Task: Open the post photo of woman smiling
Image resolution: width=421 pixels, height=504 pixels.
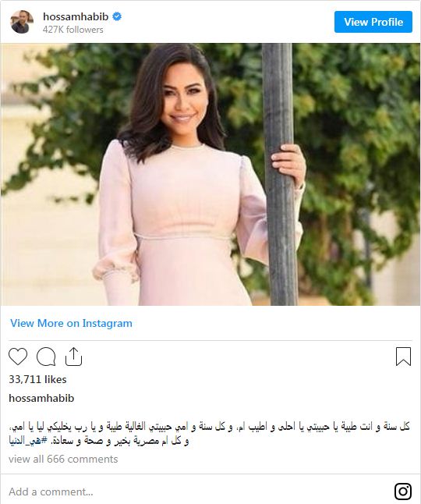Action: point(210,174)
